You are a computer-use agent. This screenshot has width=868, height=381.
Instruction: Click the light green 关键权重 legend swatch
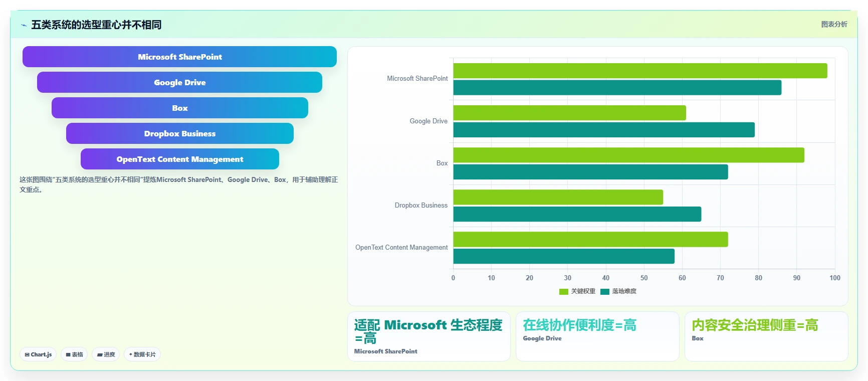pyautogui.click(x=564, y=292)
